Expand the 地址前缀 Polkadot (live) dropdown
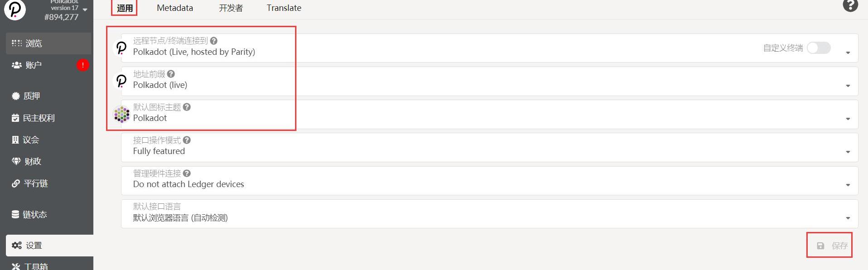The image size is (868, 270). tap(848, 86)
